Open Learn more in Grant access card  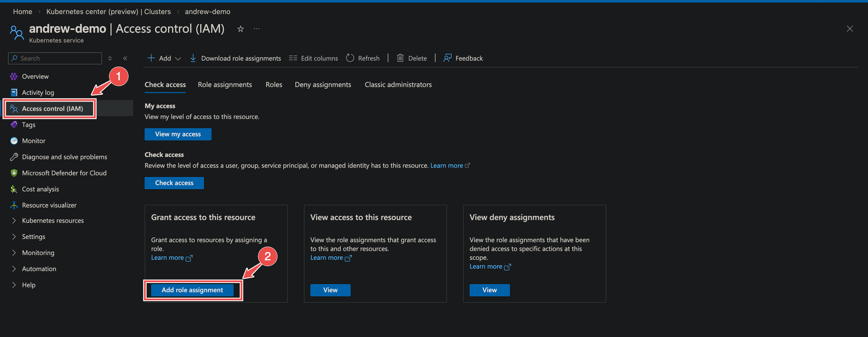[172, 258]
